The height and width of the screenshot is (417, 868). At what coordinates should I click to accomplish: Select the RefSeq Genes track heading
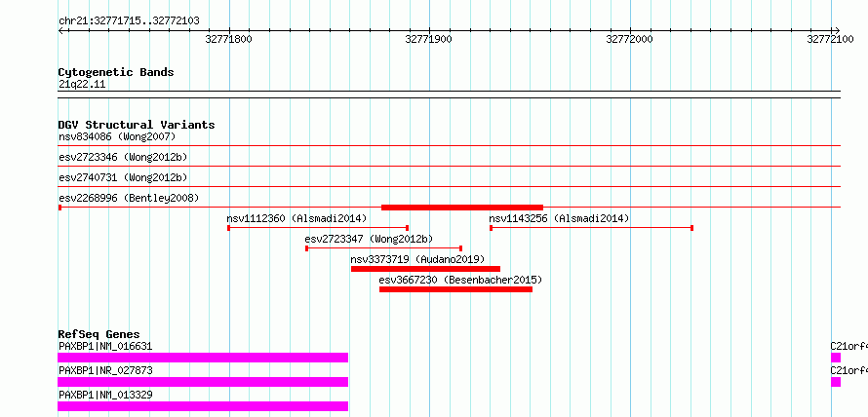pyautogui.click(x=99, y=334)
